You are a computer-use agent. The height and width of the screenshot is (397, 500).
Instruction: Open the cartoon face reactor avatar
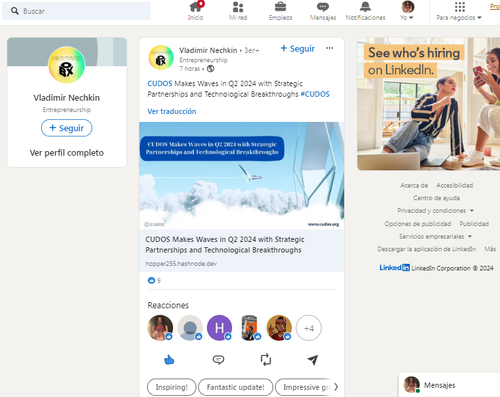tap(279, 328)
